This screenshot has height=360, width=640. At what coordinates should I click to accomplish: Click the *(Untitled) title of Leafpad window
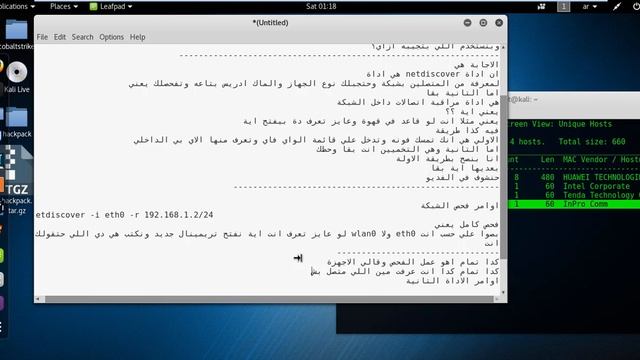[x=270, y=23]
